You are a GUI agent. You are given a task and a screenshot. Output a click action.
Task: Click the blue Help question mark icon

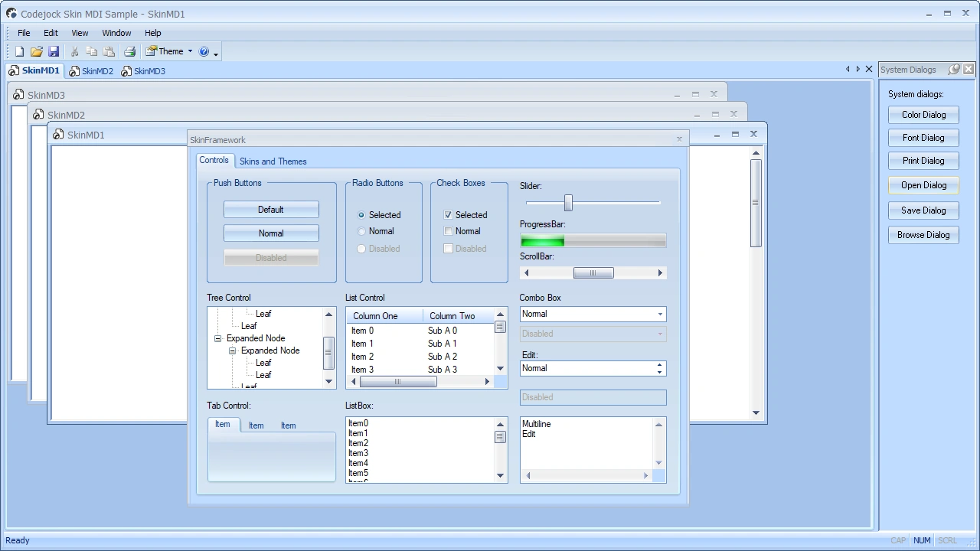204,52
